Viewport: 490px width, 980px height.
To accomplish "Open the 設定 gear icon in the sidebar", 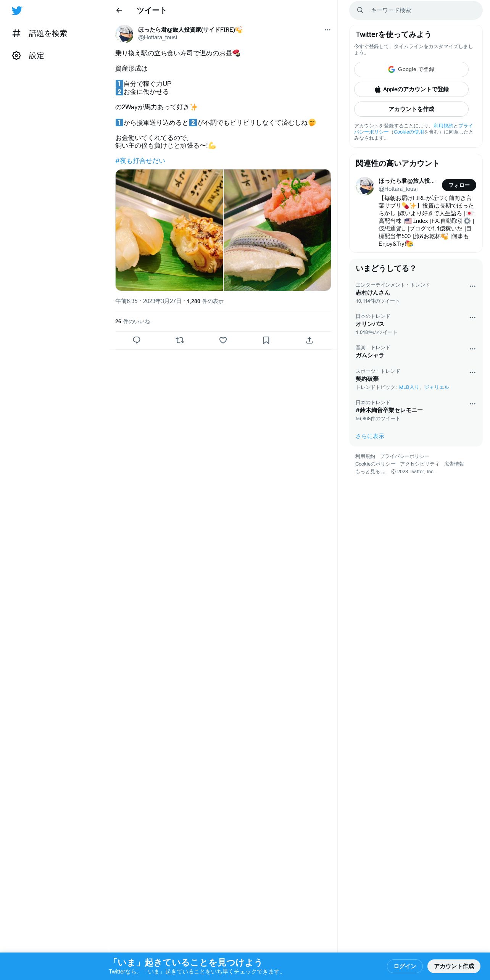I will pos(16,56).
